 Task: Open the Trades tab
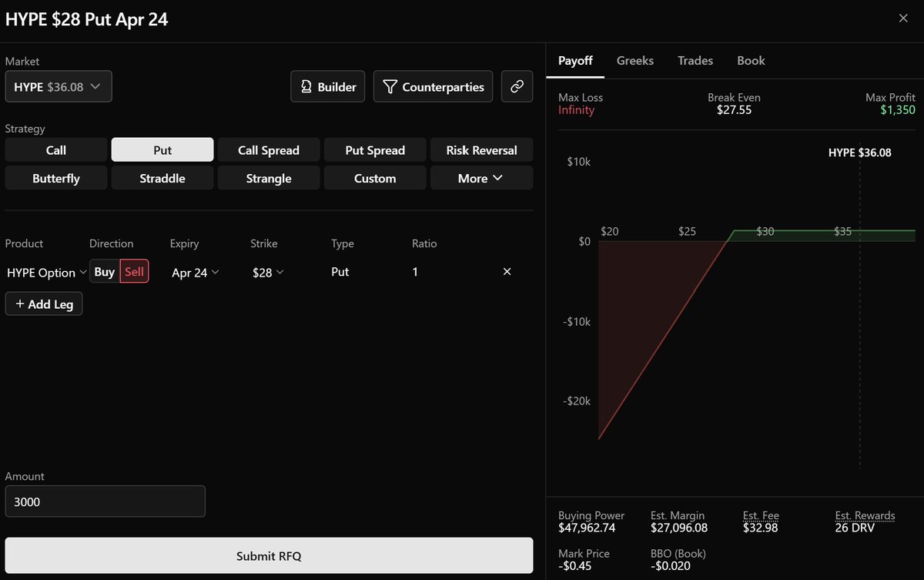coord(695,60)
